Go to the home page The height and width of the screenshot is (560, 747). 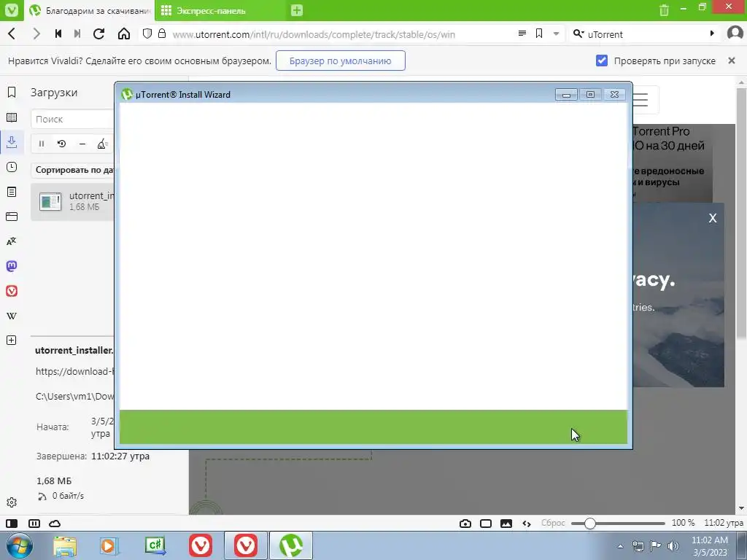pyautogui.click(x=124, y=34)
